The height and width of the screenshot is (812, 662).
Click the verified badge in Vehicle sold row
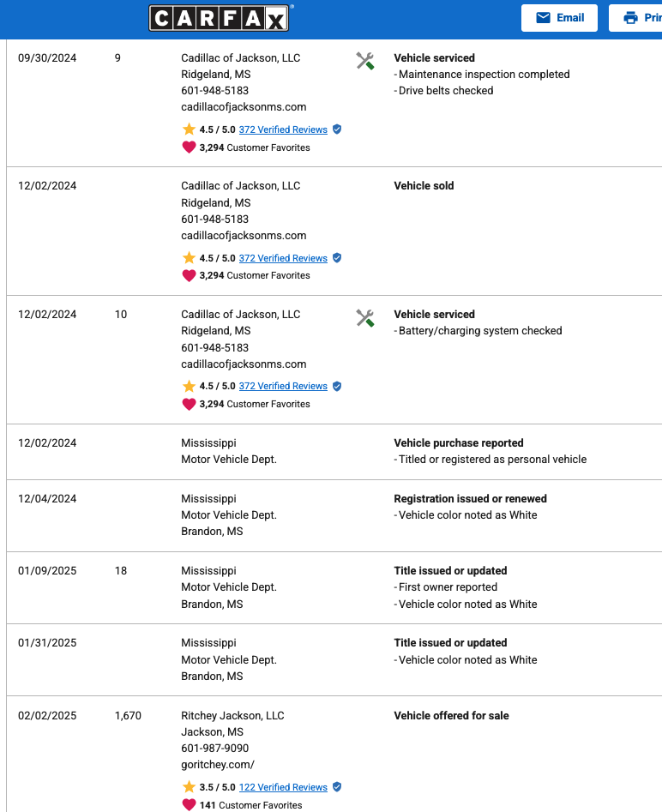[337, 258]
